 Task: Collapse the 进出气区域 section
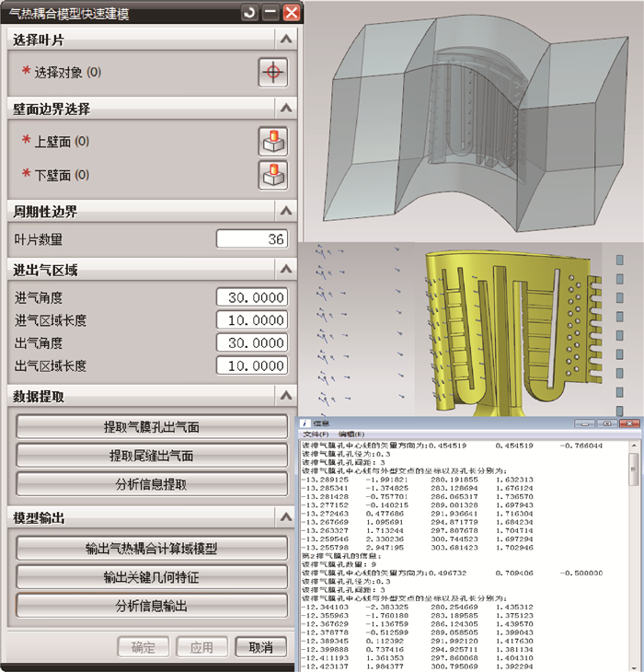click(286, 269)
